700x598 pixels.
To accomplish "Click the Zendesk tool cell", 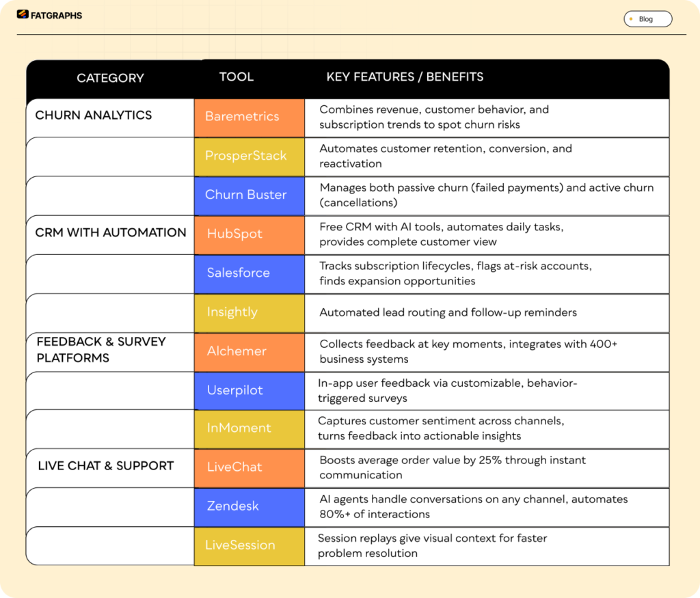I will tap(249, 506).
